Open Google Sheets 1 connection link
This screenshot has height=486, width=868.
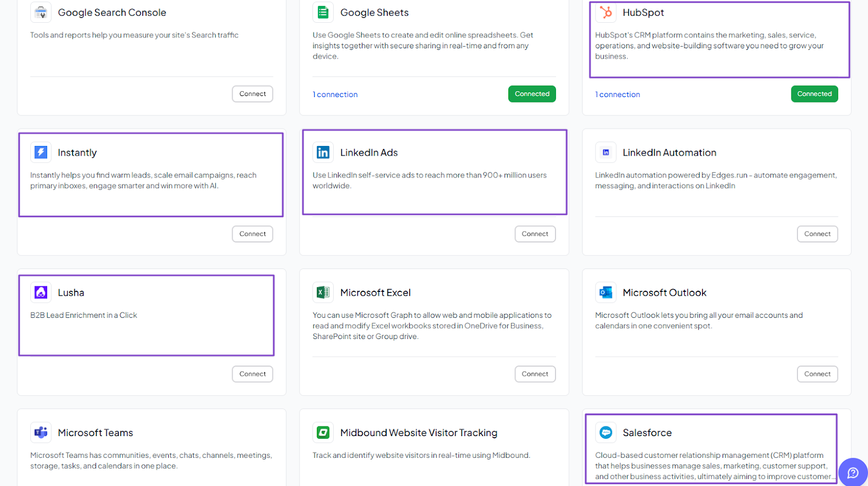[x=335, y=94]
